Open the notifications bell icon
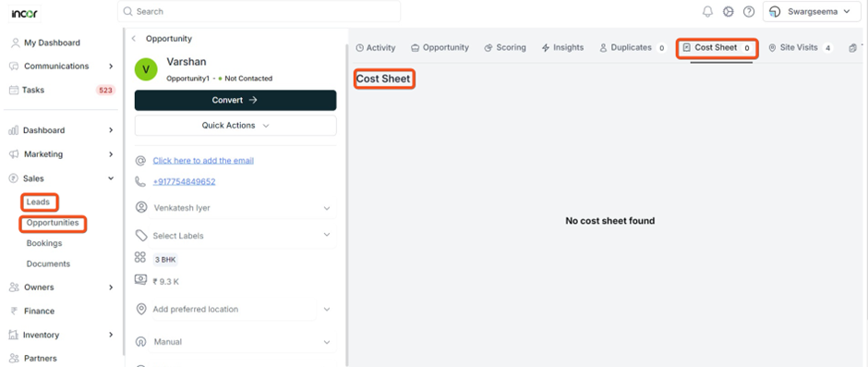 tap(707, 12)
